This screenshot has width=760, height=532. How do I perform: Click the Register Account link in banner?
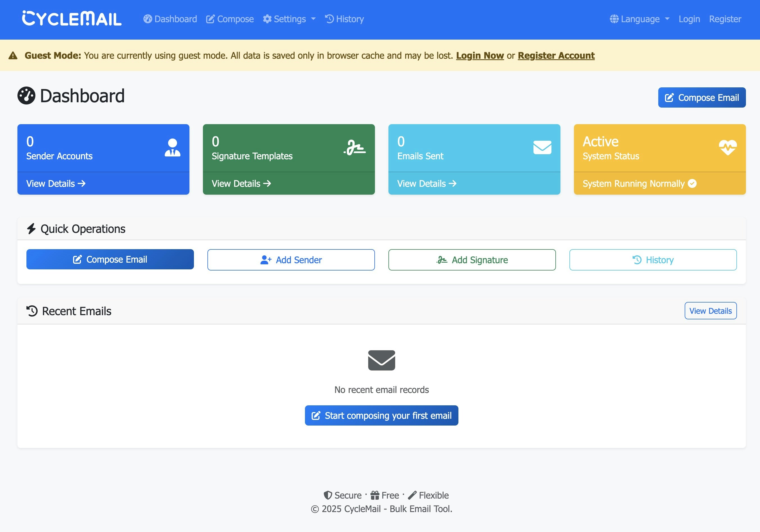tap(556, 56)
